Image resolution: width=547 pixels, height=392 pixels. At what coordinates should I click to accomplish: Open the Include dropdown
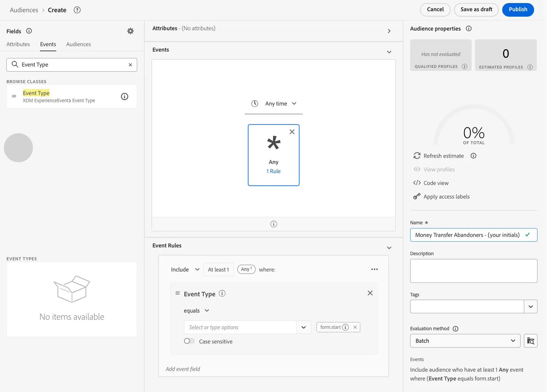click(x=185, y=269)
